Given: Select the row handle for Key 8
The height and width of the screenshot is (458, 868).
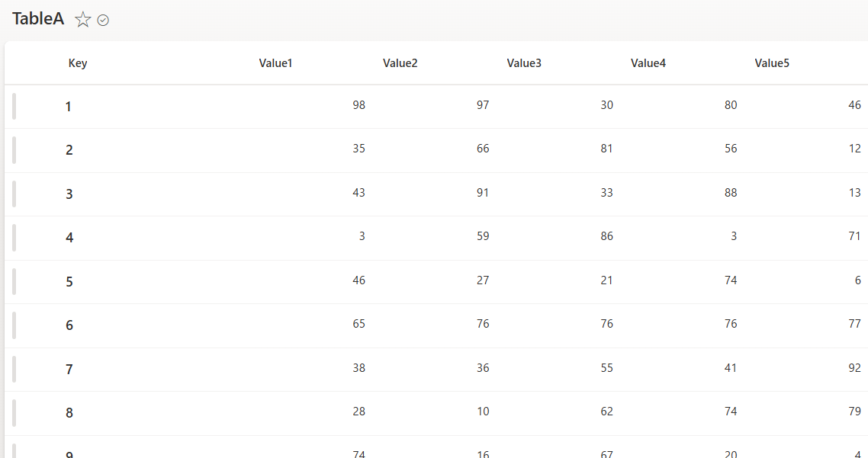Looking at the screenshot, I should 14,412.
